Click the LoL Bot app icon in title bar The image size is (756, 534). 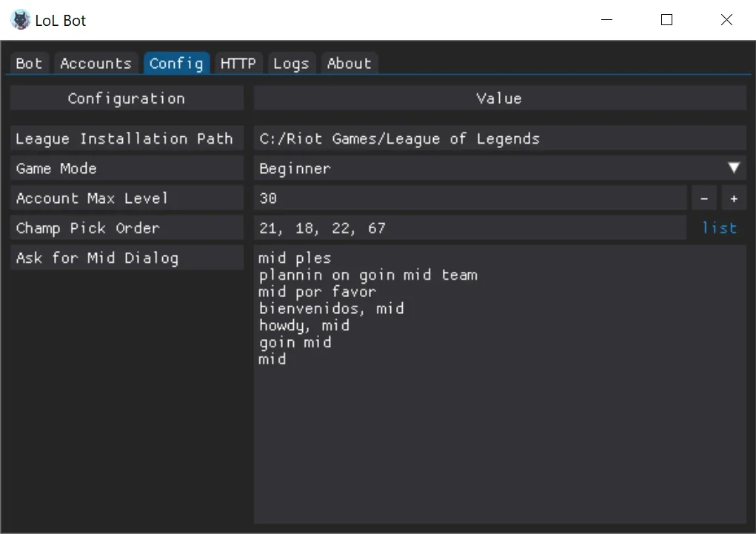coord(20,20)
